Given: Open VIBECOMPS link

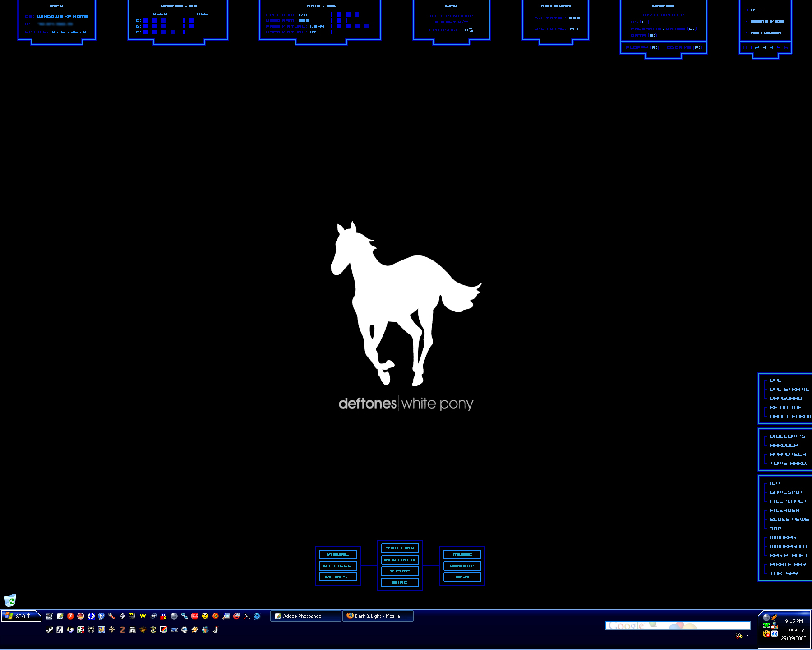Looking at the screenshot, I should coord(788,436).
